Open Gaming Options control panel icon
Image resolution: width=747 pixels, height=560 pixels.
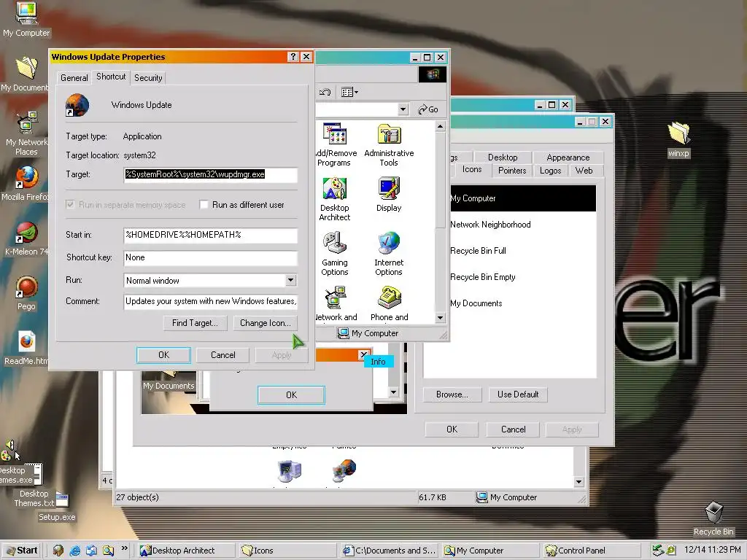point(334,254)
